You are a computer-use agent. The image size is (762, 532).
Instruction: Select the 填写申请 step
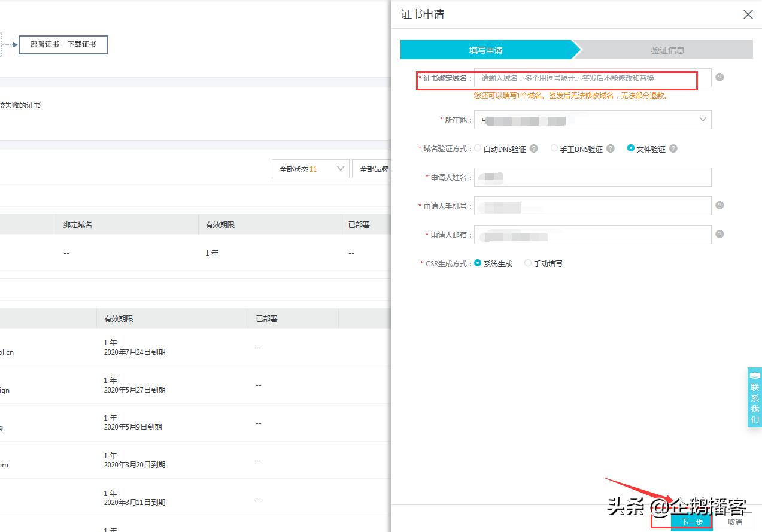487,50
